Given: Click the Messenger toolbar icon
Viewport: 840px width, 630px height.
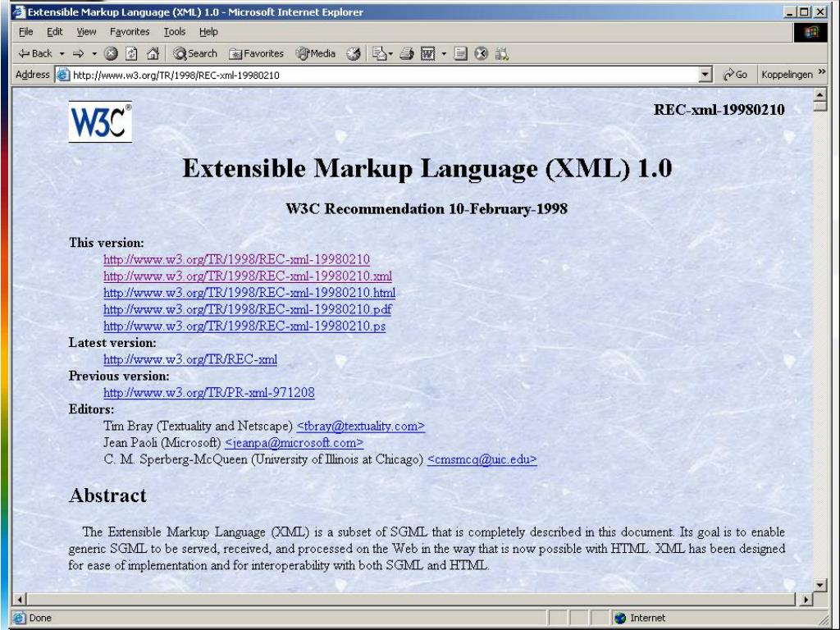Looking at the screenshot, I should point(481,53).
